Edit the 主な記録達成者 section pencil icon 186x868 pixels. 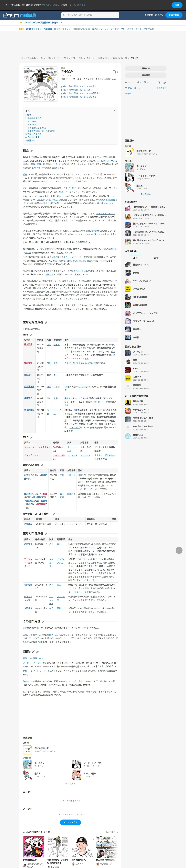click(x=46, y=322)
